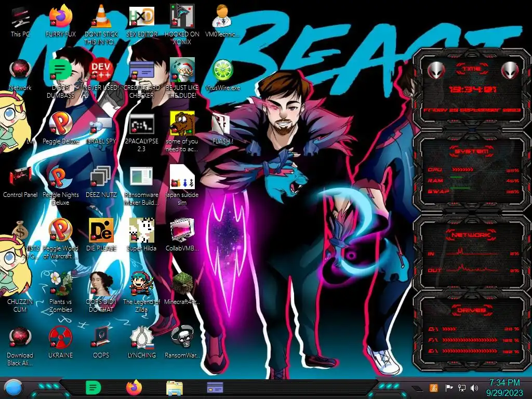Open the RansomWar... skull headphones icon
The image size is (532, 399).
(182, 343)
